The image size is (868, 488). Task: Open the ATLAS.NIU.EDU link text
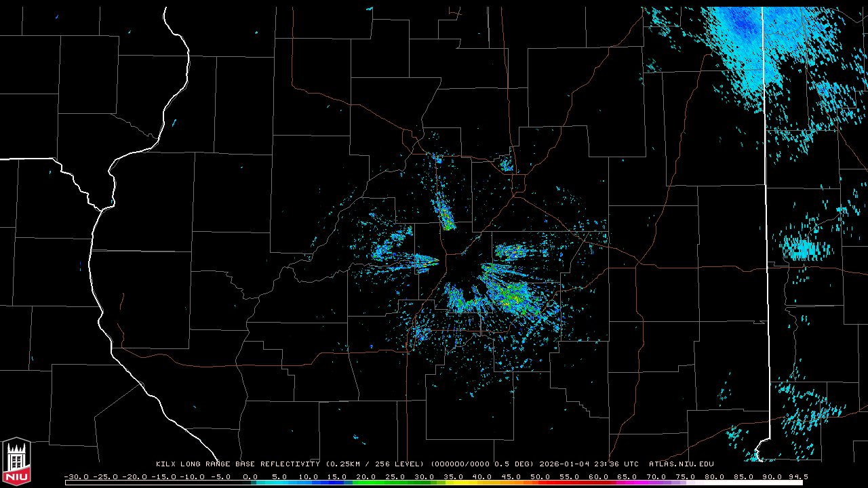tap(681, 464)
